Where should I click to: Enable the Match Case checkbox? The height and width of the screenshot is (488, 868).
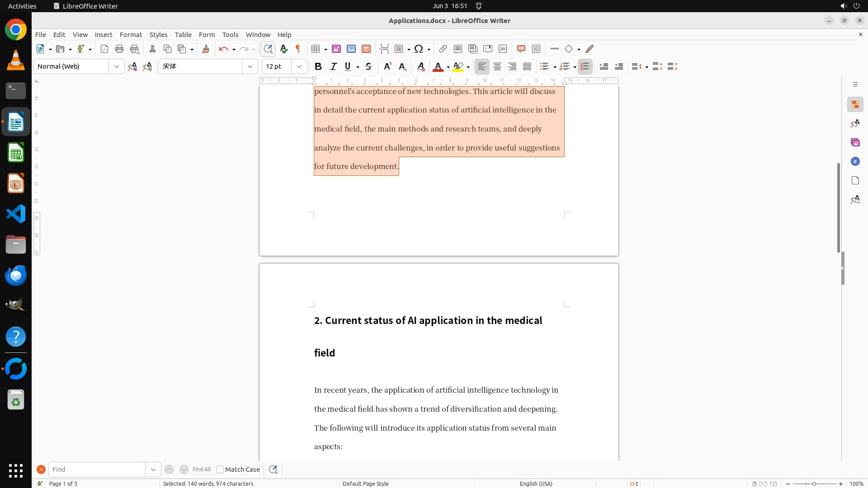click(220, 469)
